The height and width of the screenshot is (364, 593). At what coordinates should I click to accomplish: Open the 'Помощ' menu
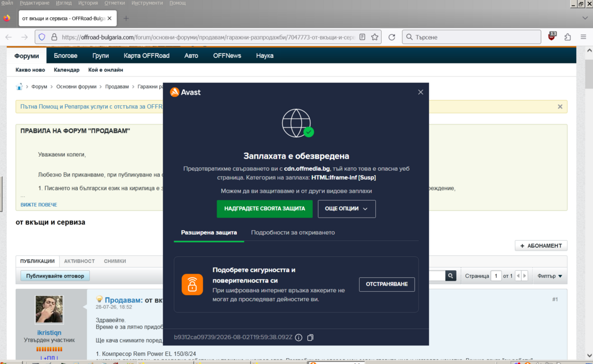[177, 3]
